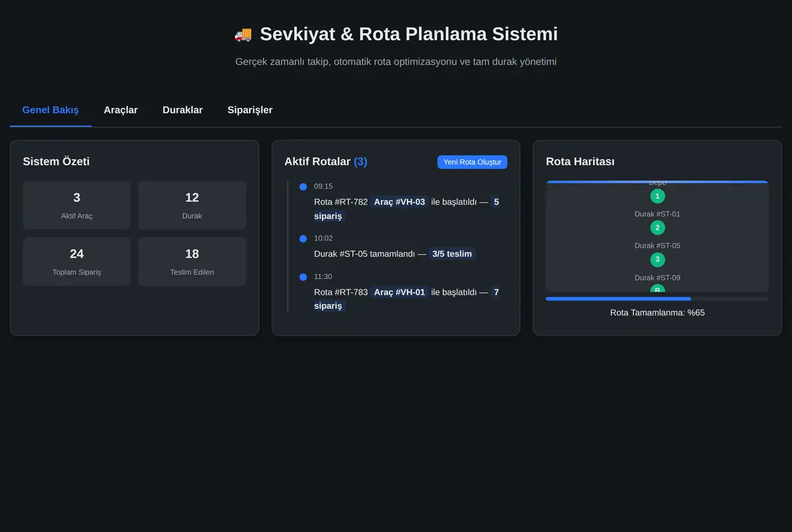Click the "Sevkiyat & Rota Planlama Sistemi" title
The width and height of the screenshot is (792, 532).
[409, 34]
